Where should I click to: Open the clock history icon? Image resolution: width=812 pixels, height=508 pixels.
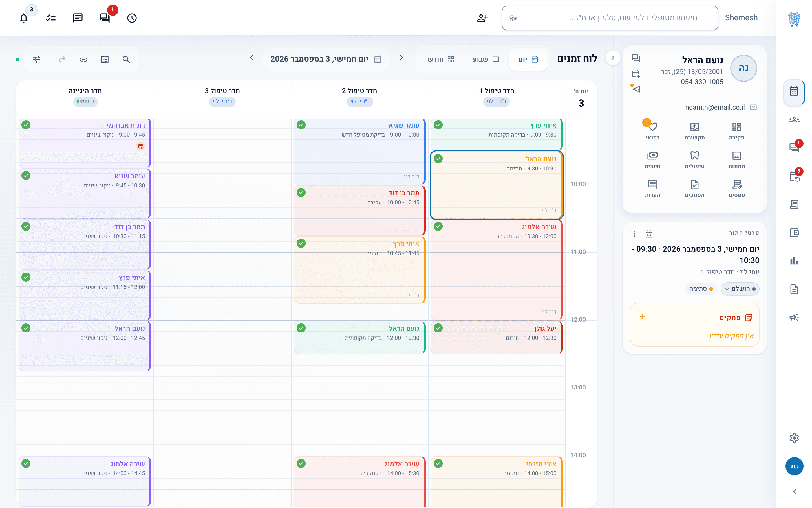tap(132, 18)
